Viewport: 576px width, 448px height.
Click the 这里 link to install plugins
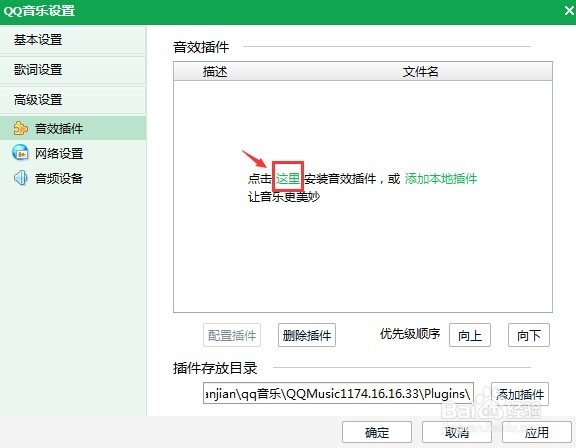click(x=288, y=178)
